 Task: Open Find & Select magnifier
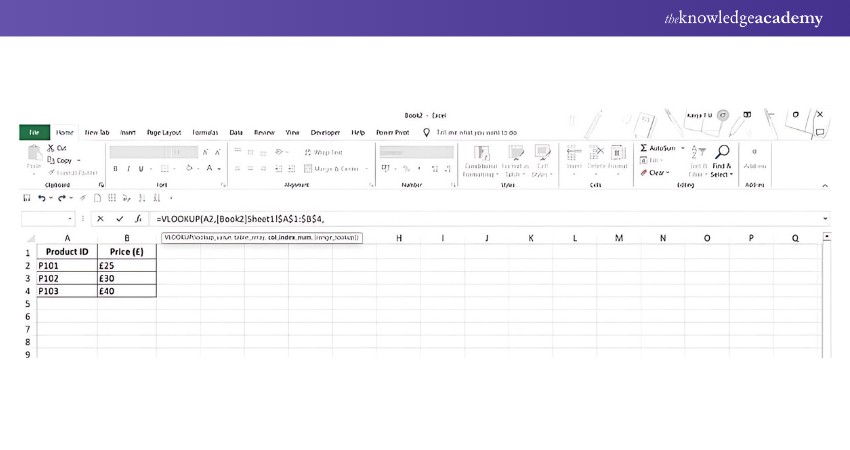click(x=722, y=153)
